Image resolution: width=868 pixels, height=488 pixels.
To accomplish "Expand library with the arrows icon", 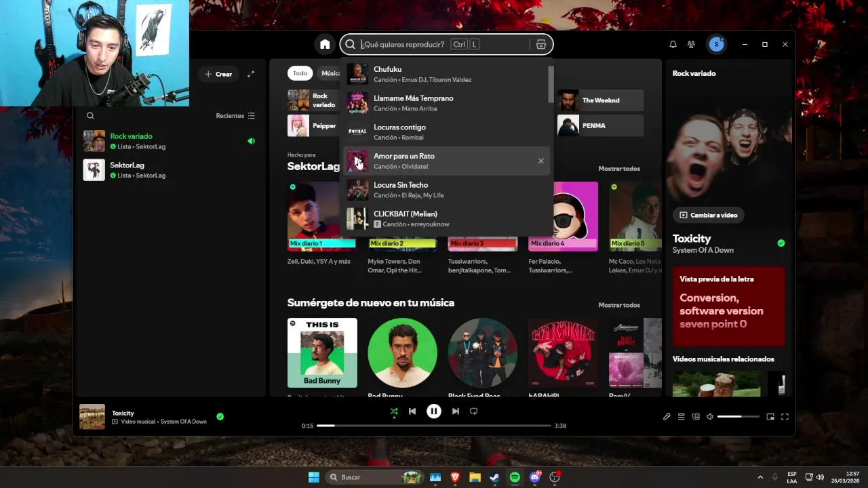I will tap(250, 74).
